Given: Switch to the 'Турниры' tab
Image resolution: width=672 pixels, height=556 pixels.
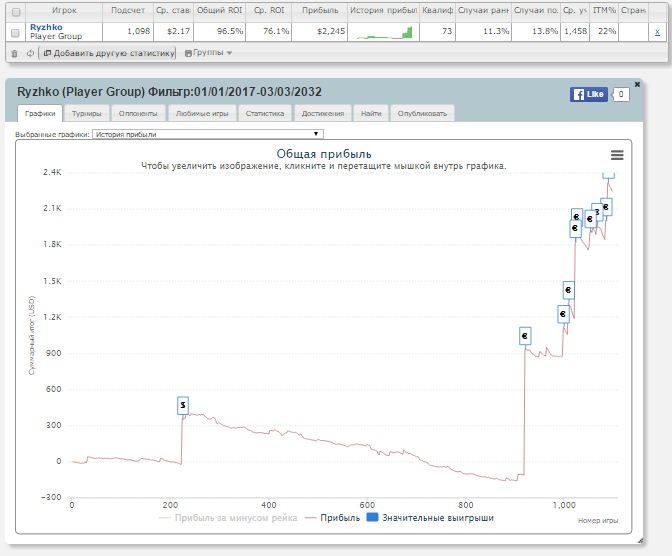Looking at the screenshot, I should pyautogui.click(x=86, y=113).
